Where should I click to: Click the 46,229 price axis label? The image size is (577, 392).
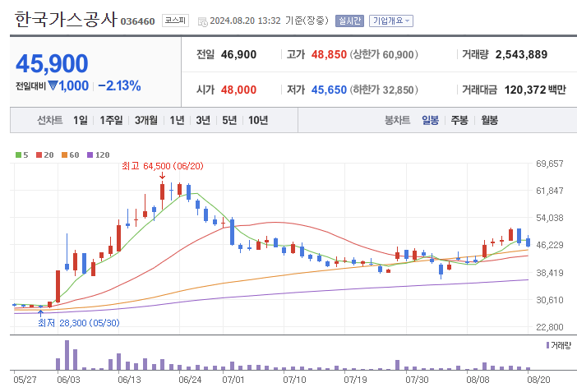click(550, 245)
